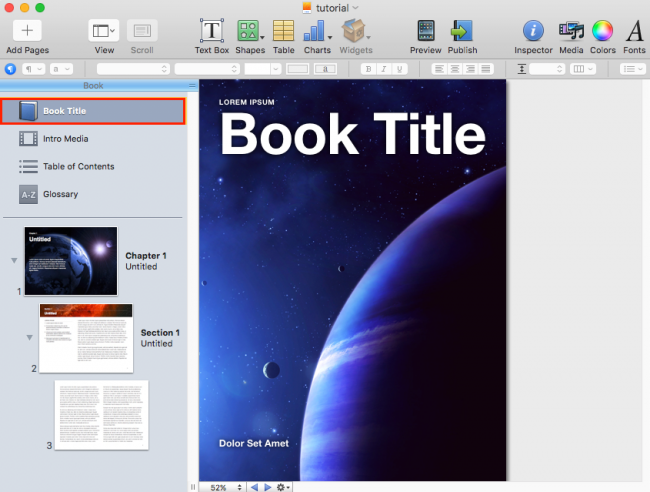Toggle italic formatting
The width and height of the screenshot is (650, 492).
pyautogui.click(x=384, y=69)
